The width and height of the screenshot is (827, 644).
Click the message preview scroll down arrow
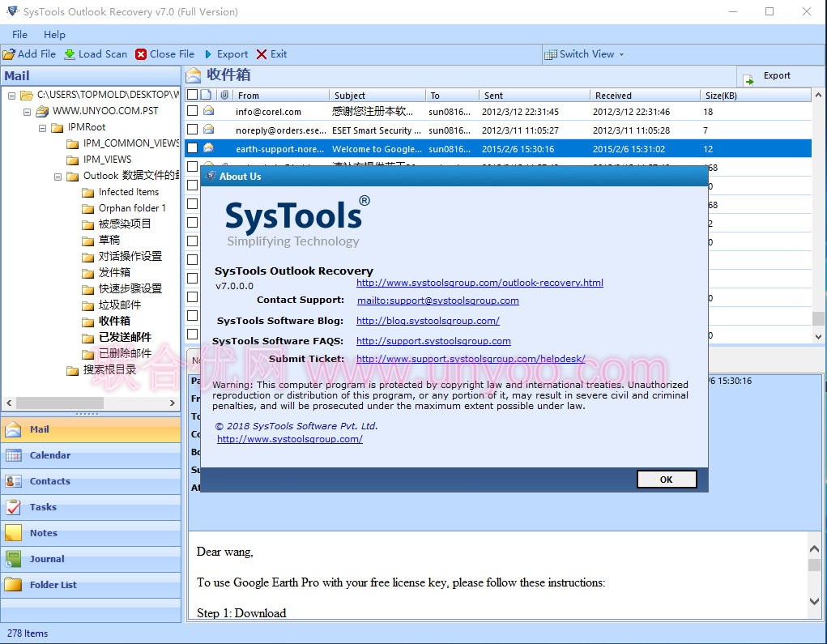point(814,601)
